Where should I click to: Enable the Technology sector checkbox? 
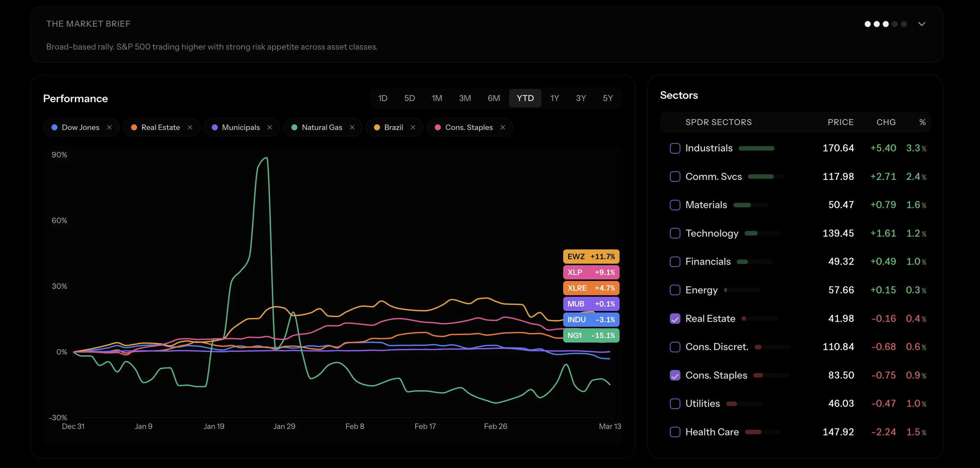click(x=675, y=233)
